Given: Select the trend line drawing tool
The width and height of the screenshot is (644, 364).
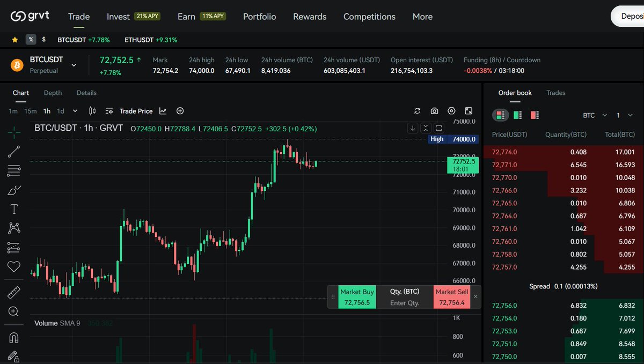Looking at the screenshot, I should (14, 152).
